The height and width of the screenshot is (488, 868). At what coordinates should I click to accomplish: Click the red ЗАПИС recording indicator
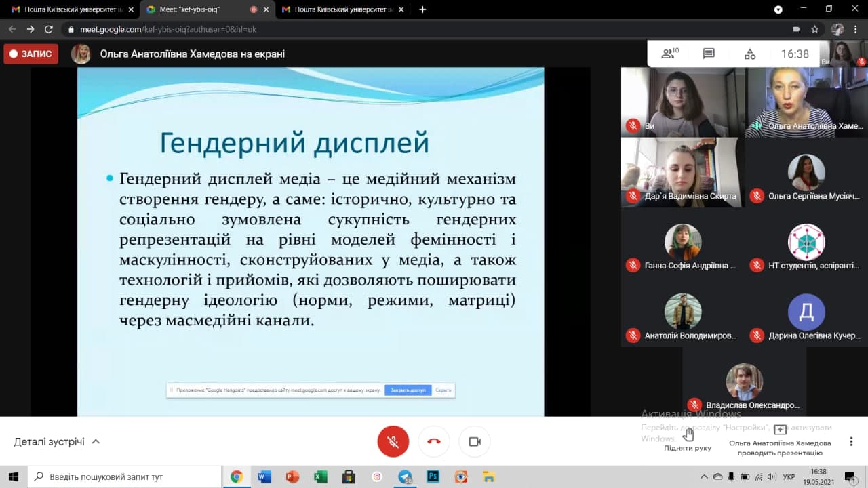point(31,54)
